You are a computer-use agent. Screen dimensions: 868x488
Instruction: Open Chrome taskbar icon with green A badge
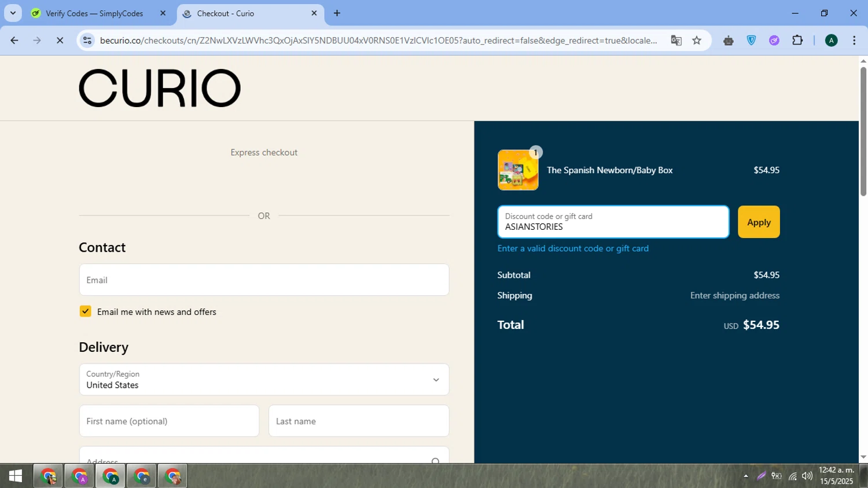pyautogui.click(x=111, y=476)
